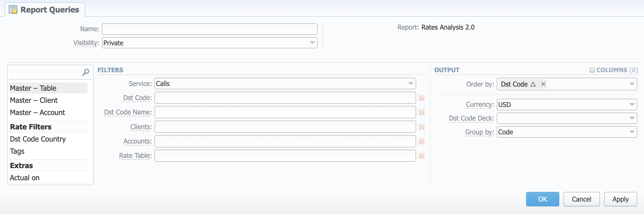The width and height of the screenshot is (644, 214).
Task: Select Master – Account in sidebar
Action: (x=48, y=112)
